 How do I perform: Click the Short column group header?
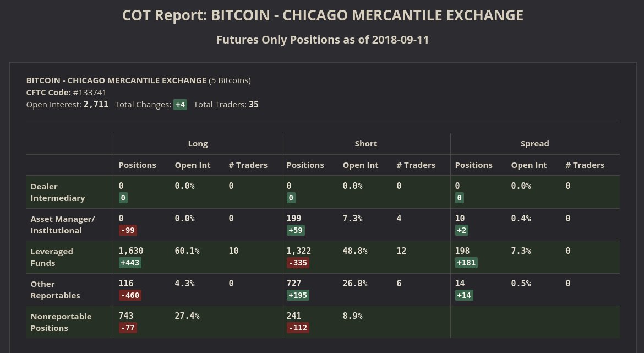(x=366, y=144)
